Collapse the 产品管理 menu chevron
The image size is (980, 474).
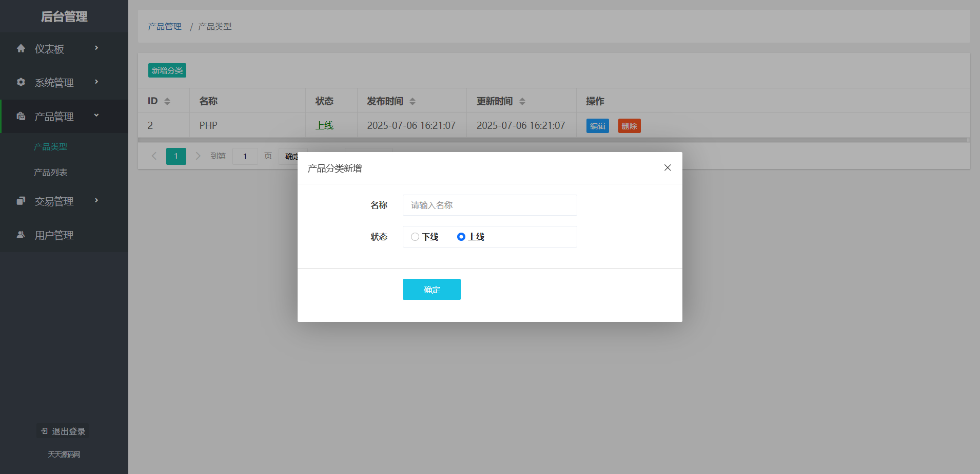[96, 116]
